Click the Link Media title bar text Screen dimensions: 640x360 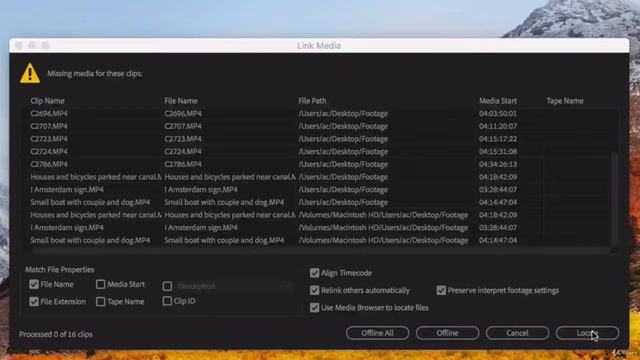coord(319,46)
